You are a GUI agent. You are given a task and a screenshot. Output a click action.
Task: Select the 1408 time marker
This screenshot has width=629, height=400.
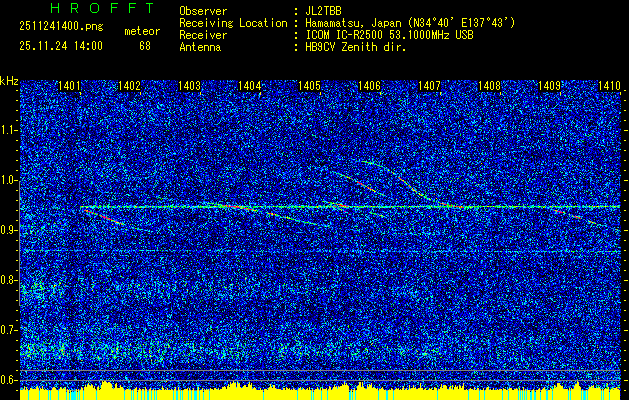pos(489,87)
